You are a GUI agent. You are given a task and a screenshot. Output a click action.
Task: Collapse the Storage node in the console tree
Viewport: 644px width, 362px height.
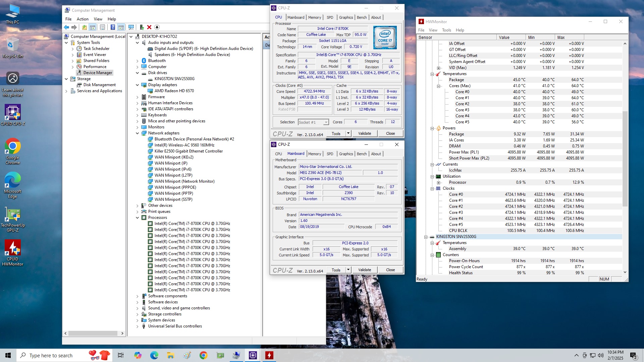pyautogui.click(x=66, y=79)
